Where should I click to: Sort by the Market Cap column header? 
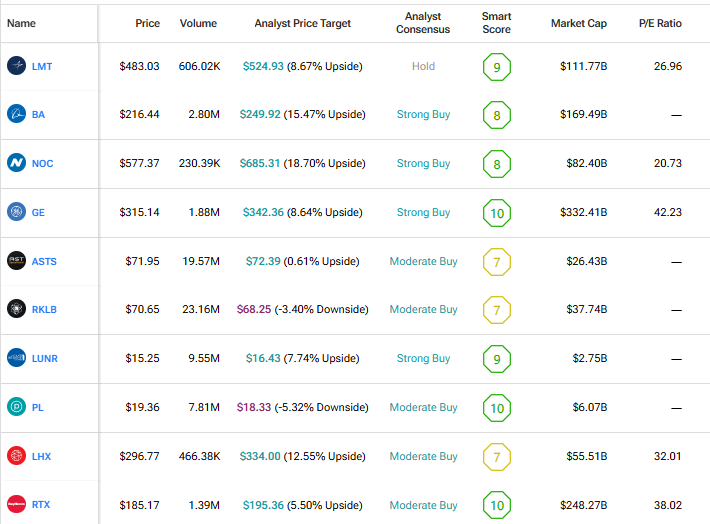tap(578, 23)
